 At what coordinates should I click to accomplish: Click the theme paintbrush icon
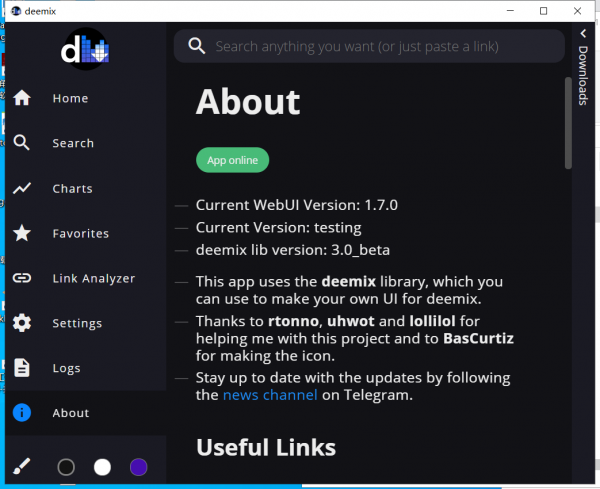tap(21, 466)
